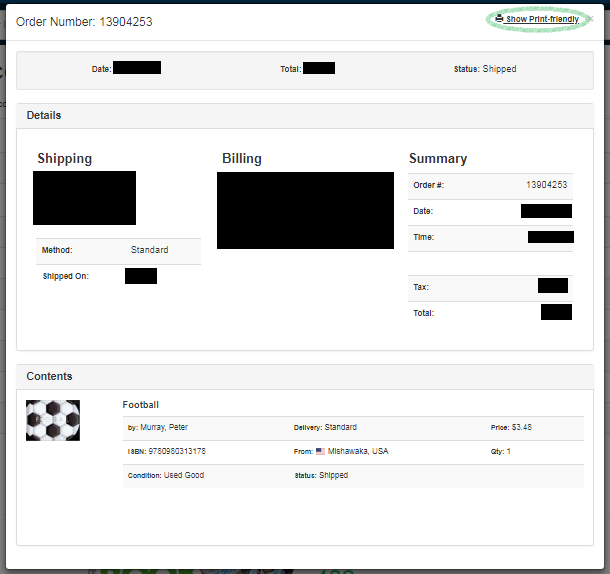Viewport: 610px width, 574px height.
Task: Click the Billing heading
Action: [x=242, y=158]
